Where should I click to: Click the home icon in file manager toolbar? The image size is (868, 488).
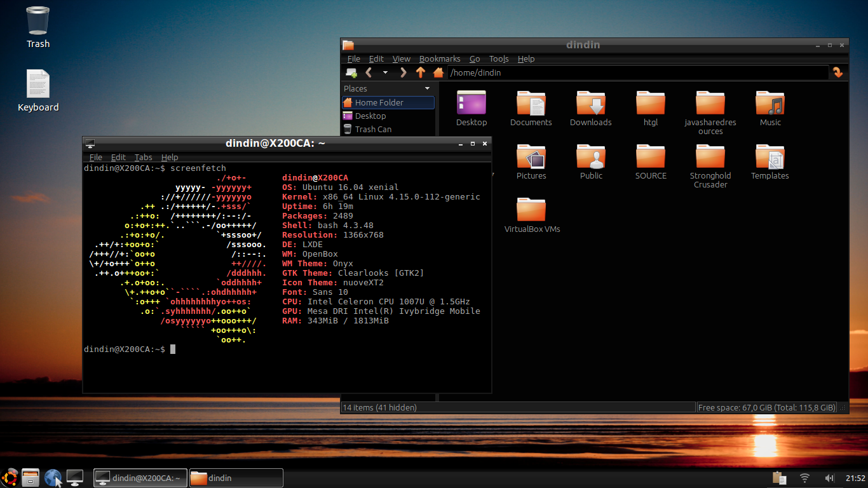[438, 72]
